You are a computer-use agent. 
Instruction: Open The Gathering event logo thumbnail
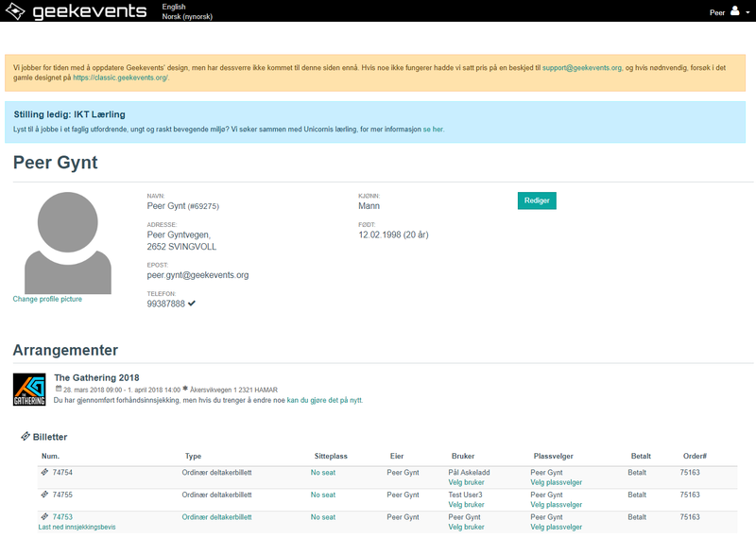pos(29,389)
